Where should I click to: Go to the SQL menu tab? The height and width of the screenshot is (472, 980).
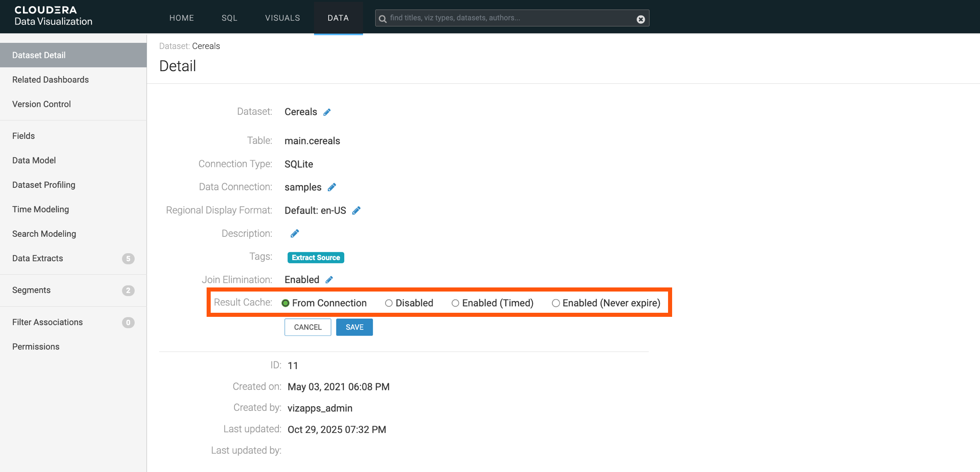[229, 18]
